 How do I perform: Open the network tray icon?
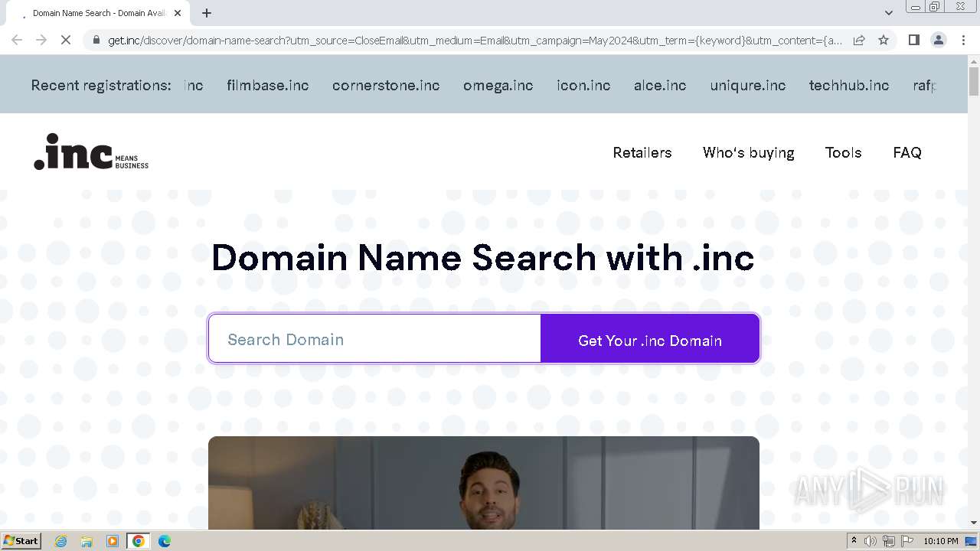[888, 541]
